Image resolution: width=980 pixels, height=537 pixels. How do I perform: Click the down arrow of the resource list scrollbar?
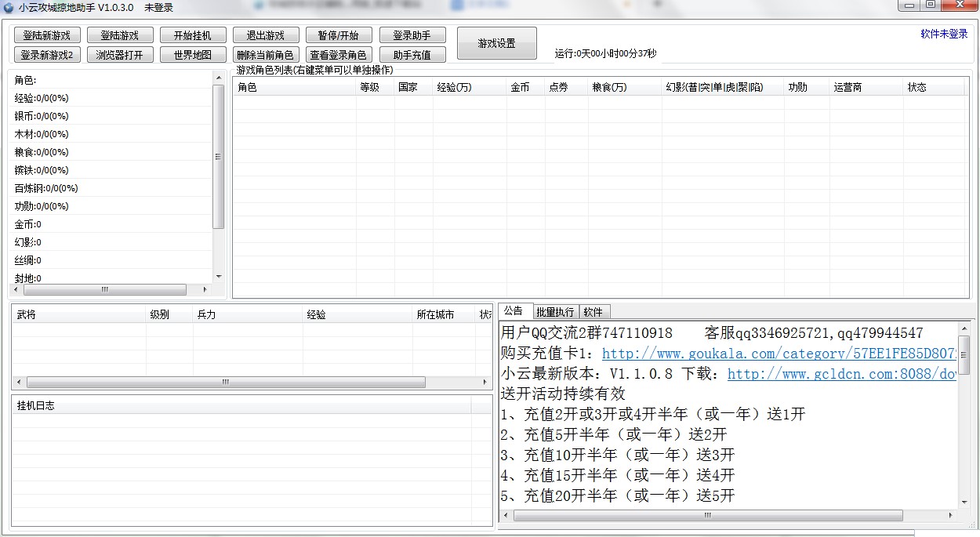click(218, 277)
